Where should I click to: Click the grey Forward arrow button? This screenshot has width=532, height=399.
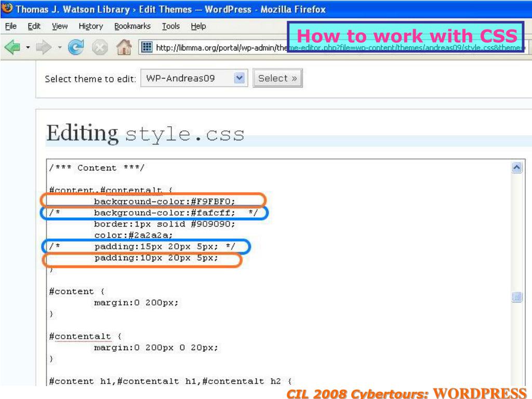[44, 47]
